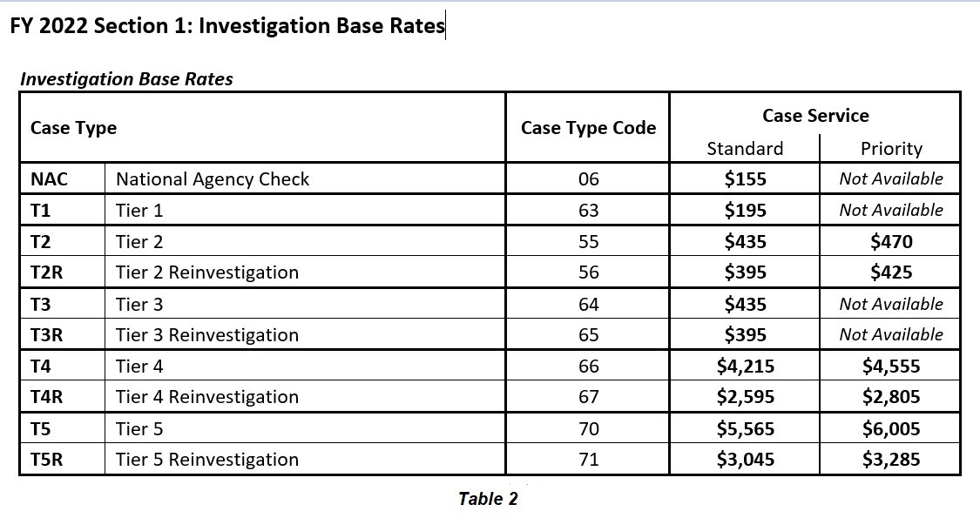
Task: Click the FY 2022 Section 1 heading
Action: [x=226, y=26]
